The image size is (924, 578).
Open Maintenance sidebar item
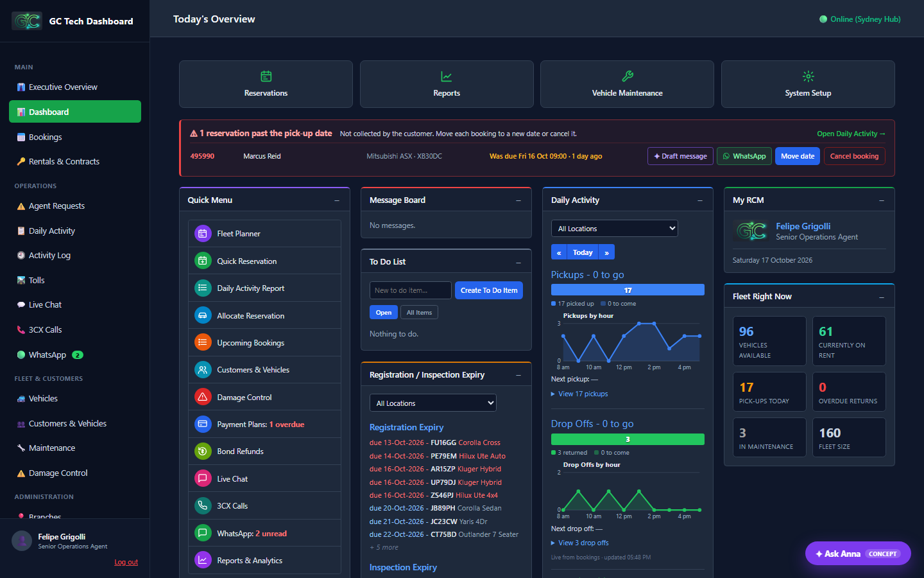click(x=75, y=448)
